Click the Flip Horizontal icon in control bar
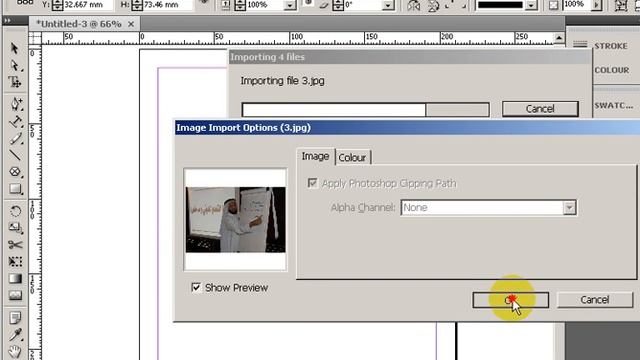Viewport: 640px width, 360px height. [x=414, y=5]
